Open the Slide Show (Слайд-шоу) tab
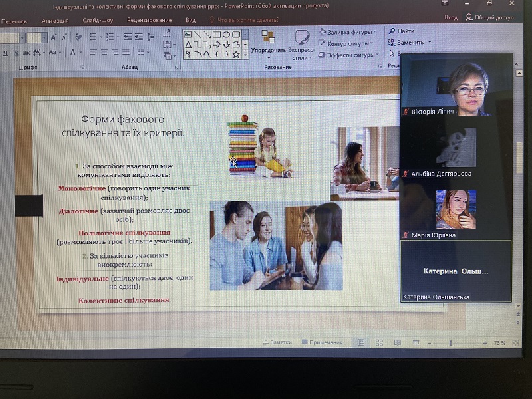 tap(98, 21)
